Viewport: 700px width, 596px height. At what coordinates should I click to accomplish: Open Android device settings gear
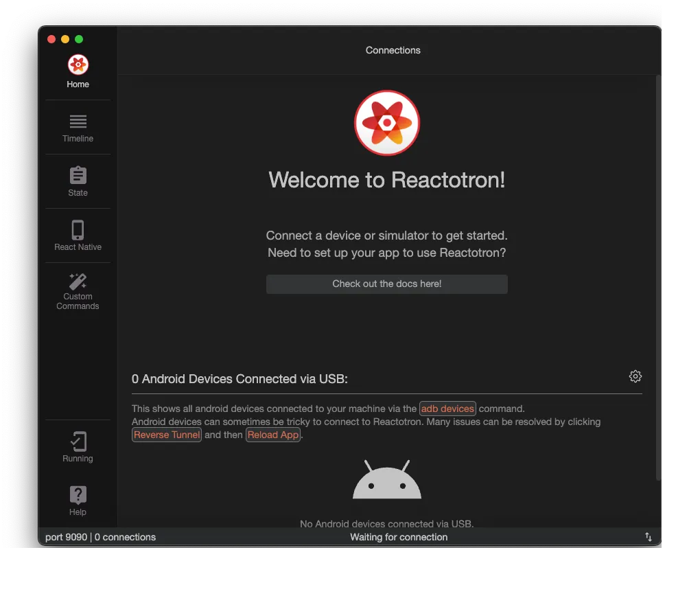point(635,376)
